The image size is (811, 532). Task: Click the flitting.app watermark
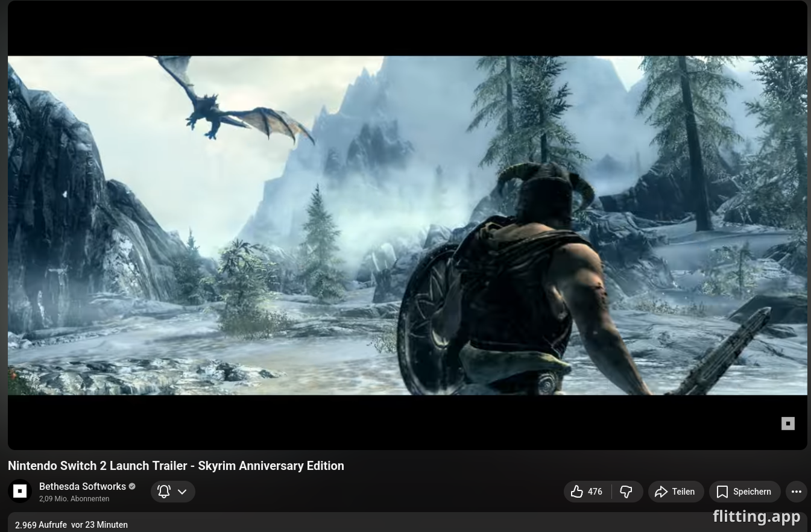pyautogui.click(x=756, y=516)
